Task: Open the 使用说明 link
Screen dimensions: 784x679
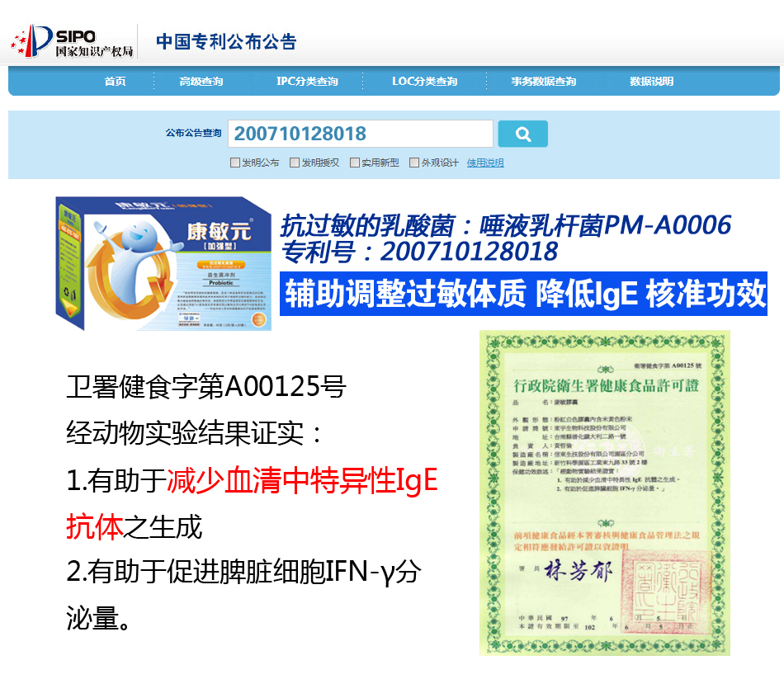Action: 485,163
